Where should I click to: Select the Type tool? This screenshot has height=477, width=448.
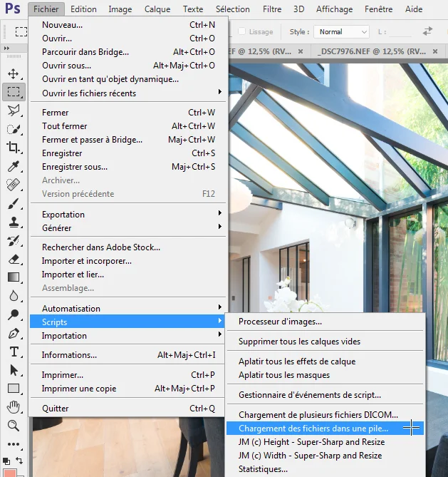click(x=14, y=352)
